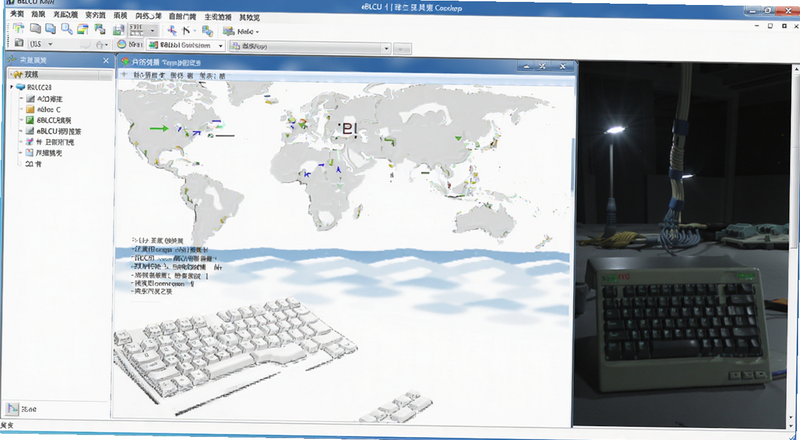The image size is (800, 440).
Task: Expand the blue drive root tree node
Action: (x=12, y=87)
